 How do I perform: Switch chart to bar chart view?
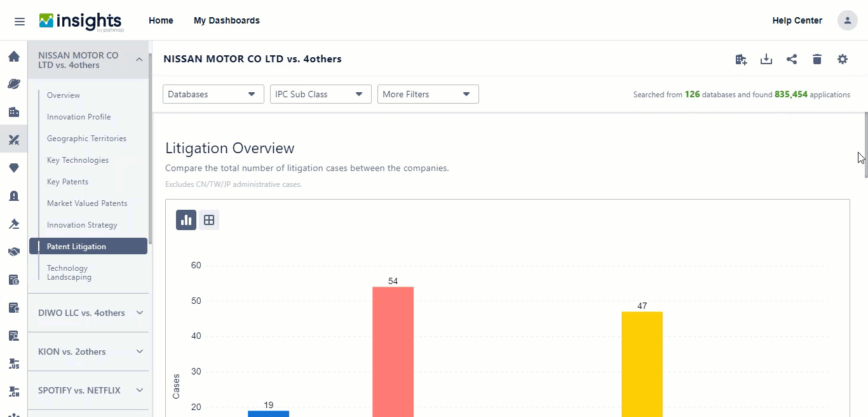click(186, 219)
